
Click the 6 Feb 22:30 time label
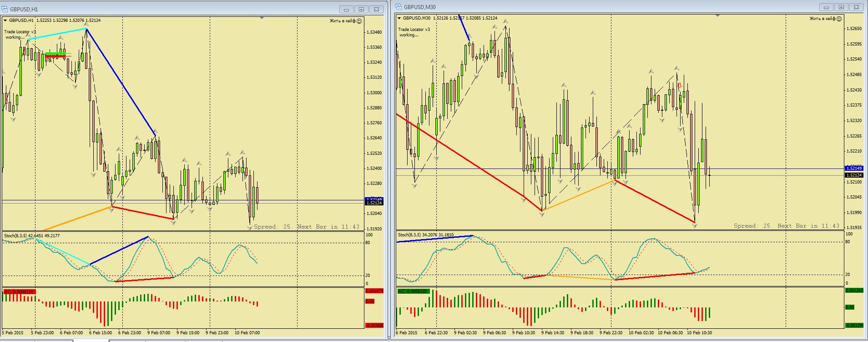pos(436,333)
